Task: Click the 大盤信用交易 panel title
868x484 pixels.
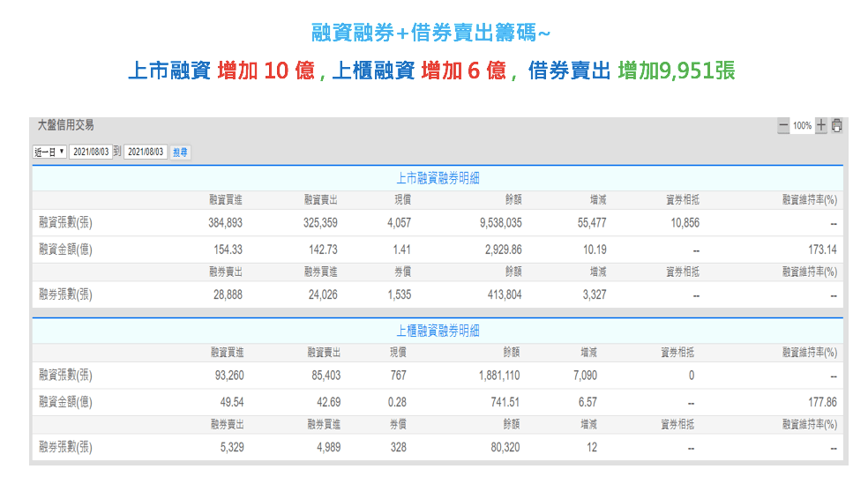Action: [65, 126]
